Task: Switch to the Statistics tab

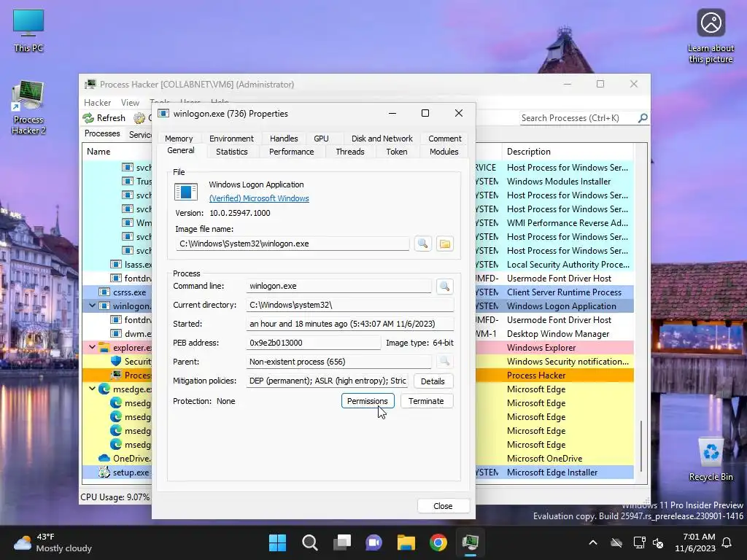Action: 231,152
